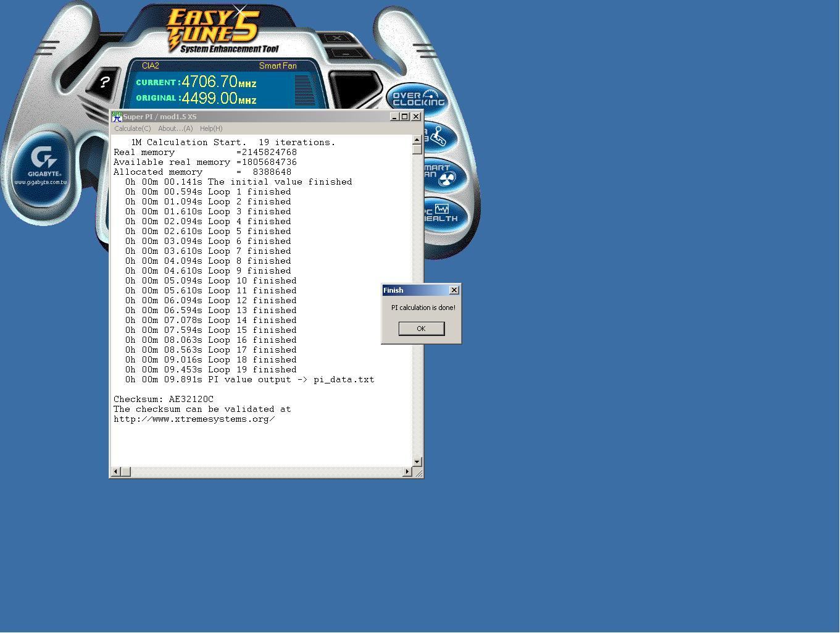Close the Finish dialog with its X
The height and width of the screenshot is (633, 840).
tap(454, 290)
